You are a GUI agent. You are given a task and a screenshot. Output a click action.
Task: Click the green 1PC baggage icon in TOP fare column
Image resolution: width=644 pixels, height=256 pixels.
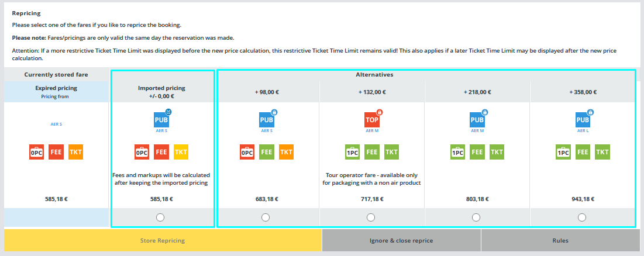pos(352,152)
